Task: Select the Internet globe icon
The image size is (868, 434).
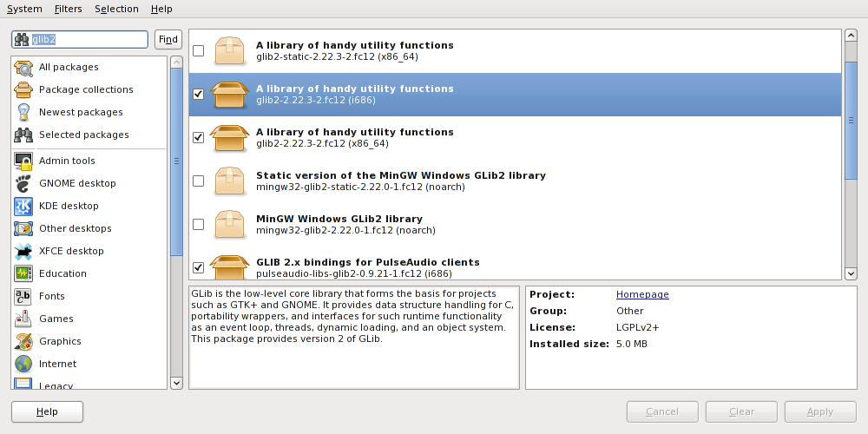Action: pyautogui.click(x=23, y=364)
